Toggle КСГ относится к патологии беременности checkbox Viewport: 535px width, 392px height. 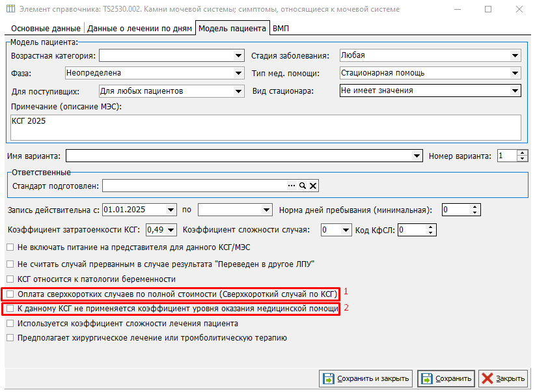pos(10,279)
